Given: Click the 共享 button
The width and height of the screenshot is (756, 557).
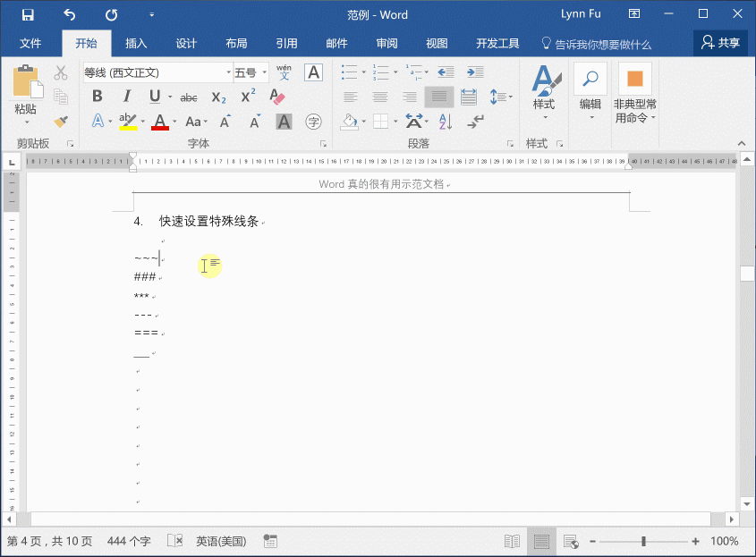Looking at the screenshot, I should click(720, 42).
